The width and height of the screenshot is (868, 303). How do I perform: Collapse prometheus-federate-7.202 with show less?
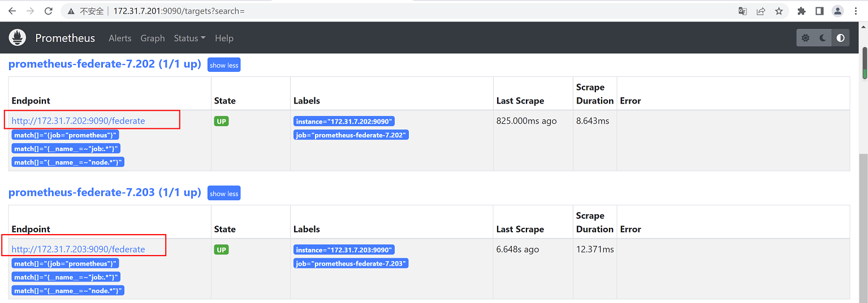(224, 65)
